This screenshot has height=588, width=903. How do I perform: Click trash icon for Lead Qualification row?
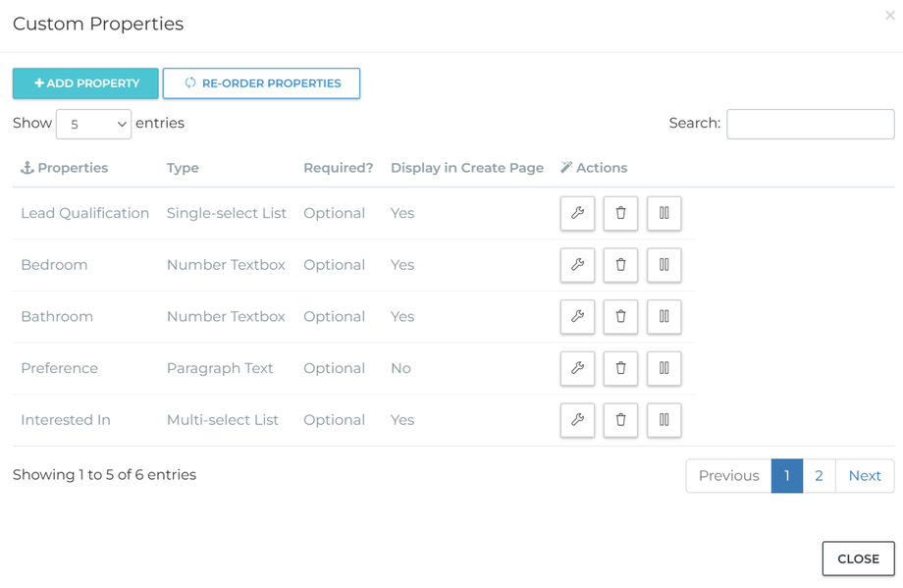620,213
